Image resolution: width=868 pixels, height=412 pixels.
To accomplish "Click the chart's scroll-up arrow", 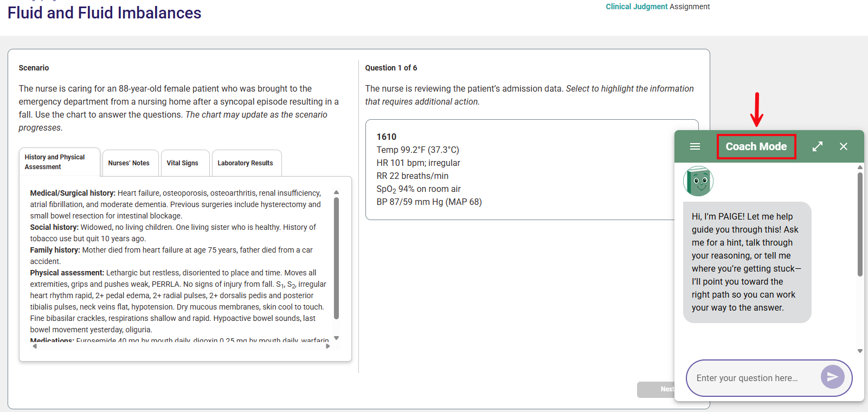I will pos(336,192).
